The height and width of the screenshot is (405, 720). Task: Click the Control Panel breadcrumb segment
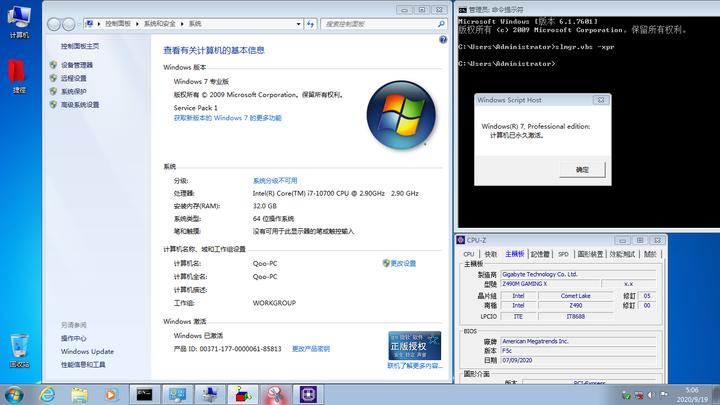[x=118, y=24]
